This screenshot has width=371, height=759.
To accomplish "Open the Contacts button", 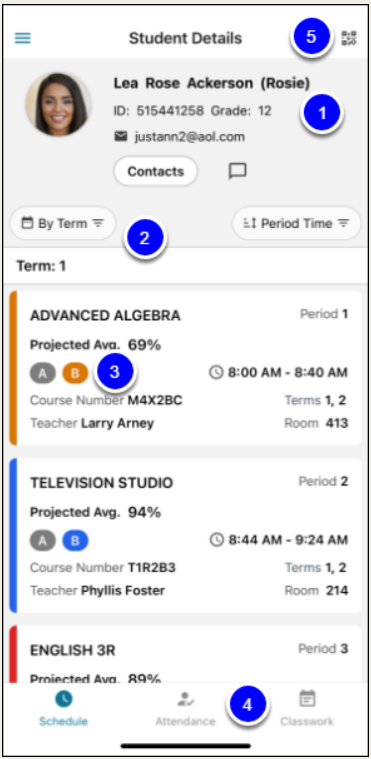I will pyautogui.click(x=155, y=171).
